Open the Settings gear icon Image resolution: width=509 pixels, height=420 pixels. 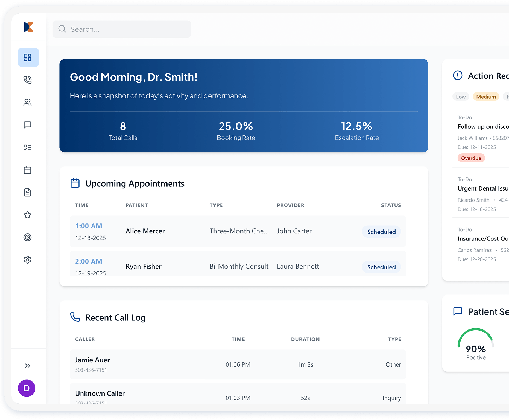click(28, 260)
